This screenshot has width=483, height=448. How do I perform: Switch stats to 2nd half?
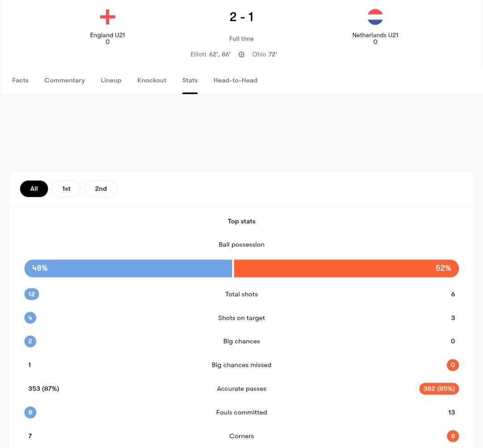click(101, 189)
